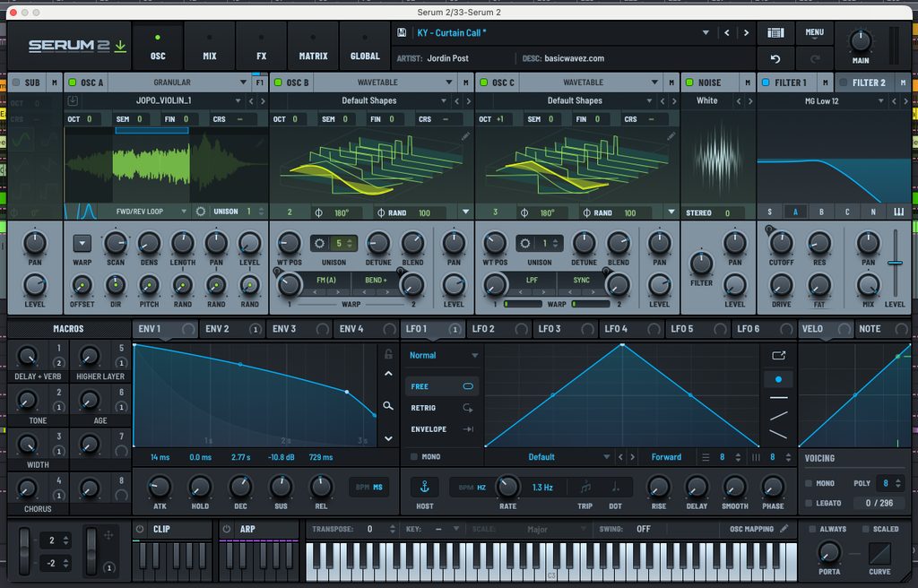Open OSC B unison gear icon
918x588 pixels.
[320, 243]
